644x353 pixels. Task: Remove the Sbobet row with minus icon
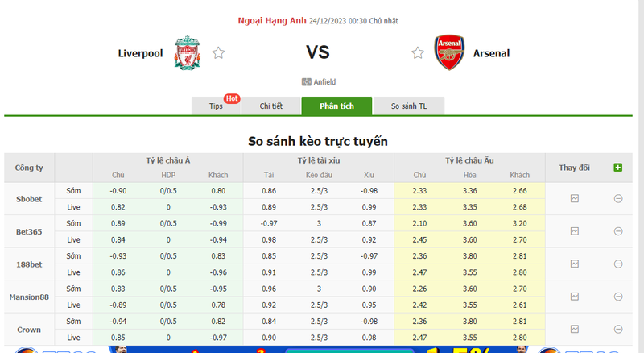tap(617, 198)
